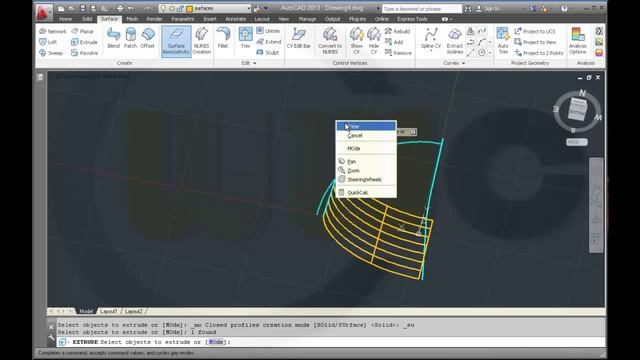Open the WCS dropdown below ViewCube
The width and height of the screenshot is (640, 360).
pos(577,142)
